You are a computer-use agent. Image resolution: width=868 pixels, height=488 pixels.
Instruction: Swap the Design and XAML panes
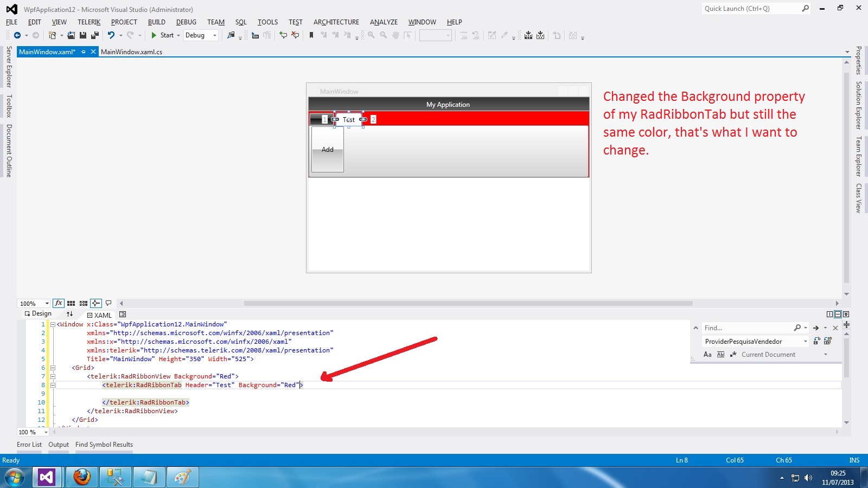click(x=69, y=314)
